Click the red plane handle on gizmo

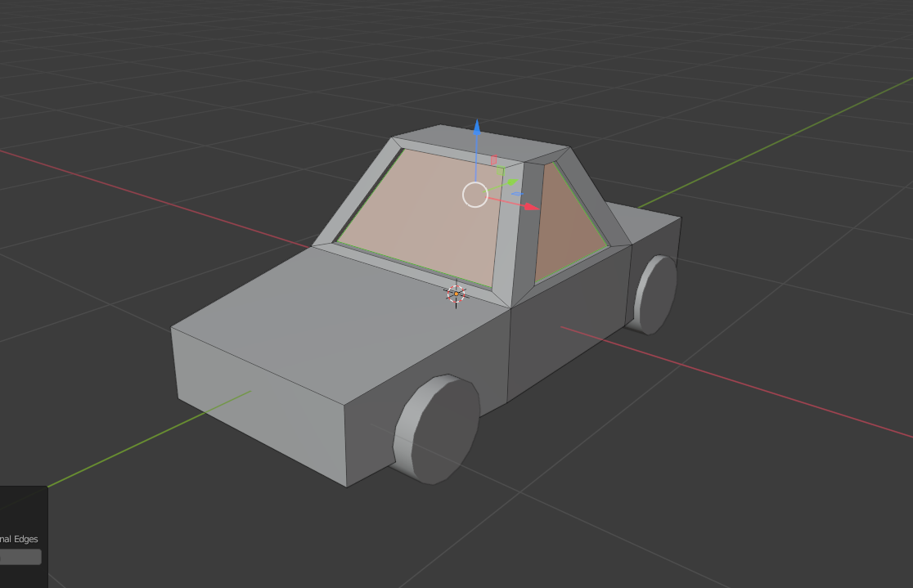coord(494,160)
